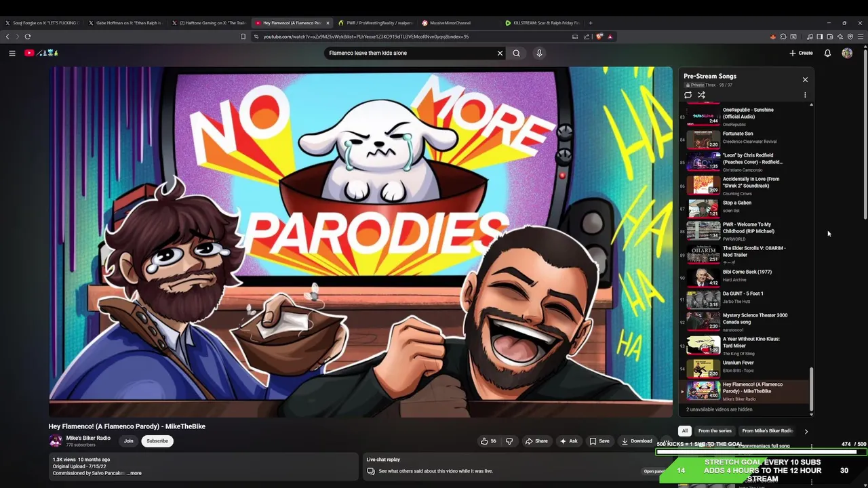Switch to PWR ProWrestlingReality tab
This screenshot has width=868, height=488.
[376, 23]
